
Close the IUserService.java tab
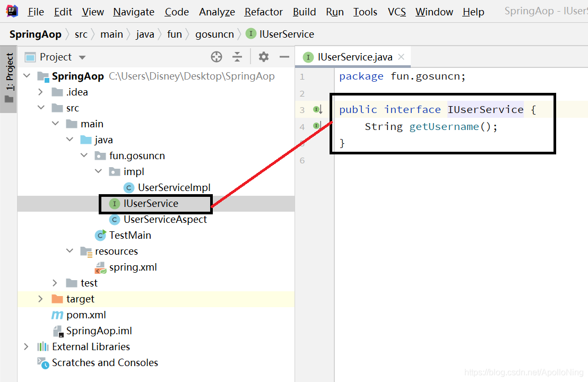(401, 57)
